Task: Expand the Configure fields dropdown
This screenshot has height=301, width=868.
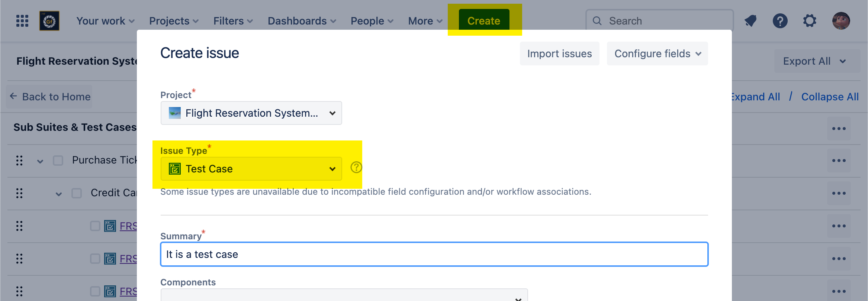Action: [x=657, y=54]
